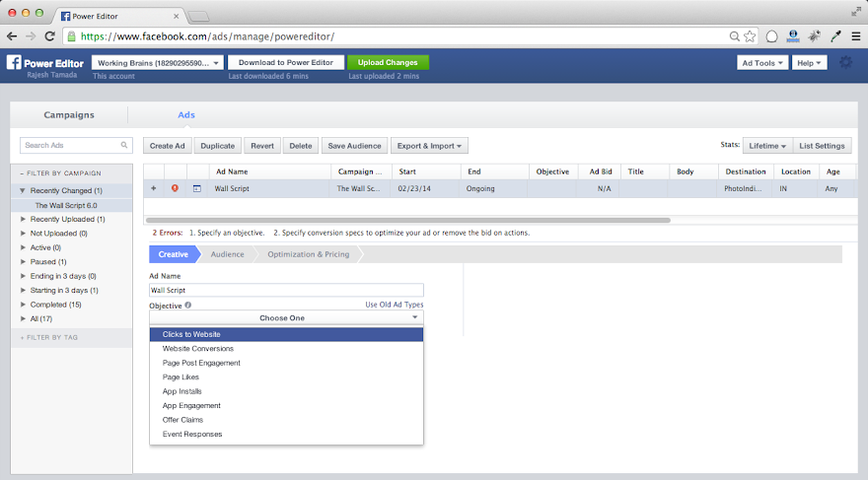Select App Installs objective
868x480 pixels.
click(286, 391)
